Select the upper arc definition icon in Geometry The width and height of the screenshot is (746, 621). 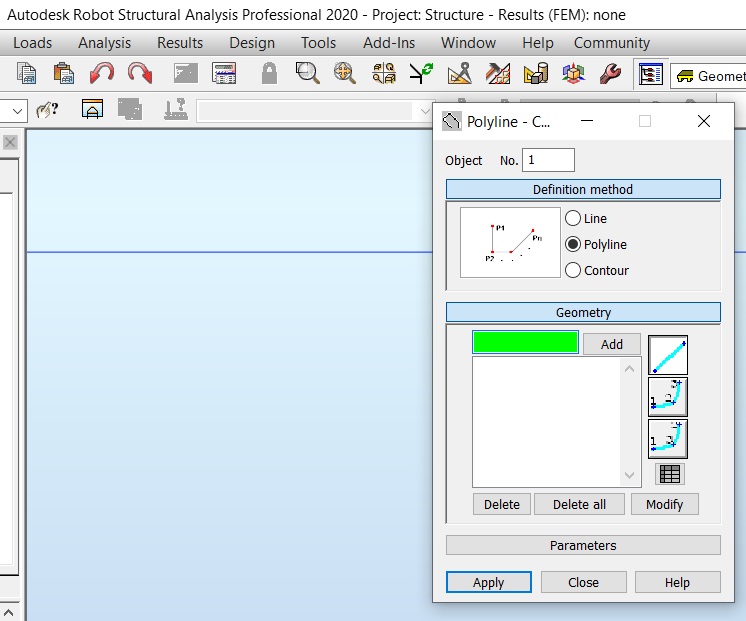[667, 397]
